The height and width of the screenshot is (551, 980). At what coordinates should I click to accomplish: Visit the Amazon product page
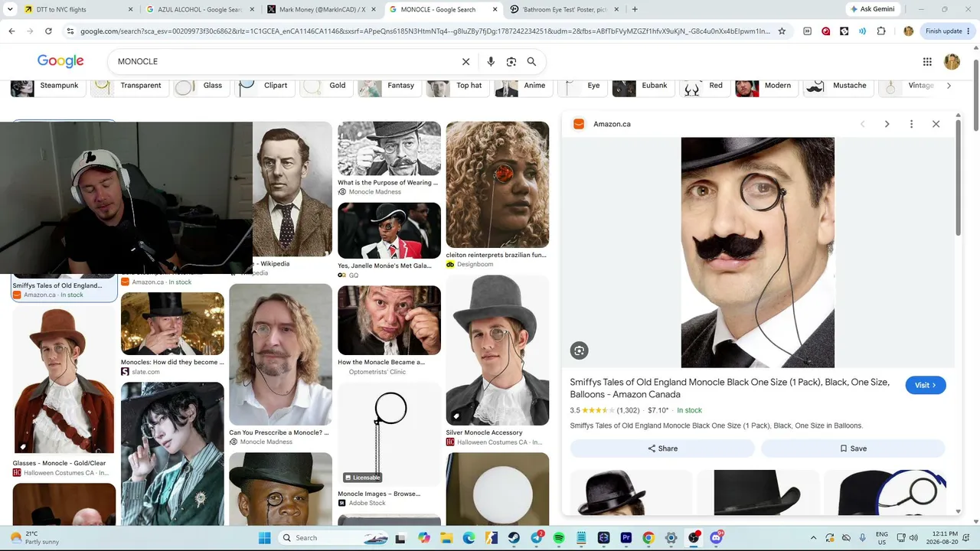(x=926, y=385)
